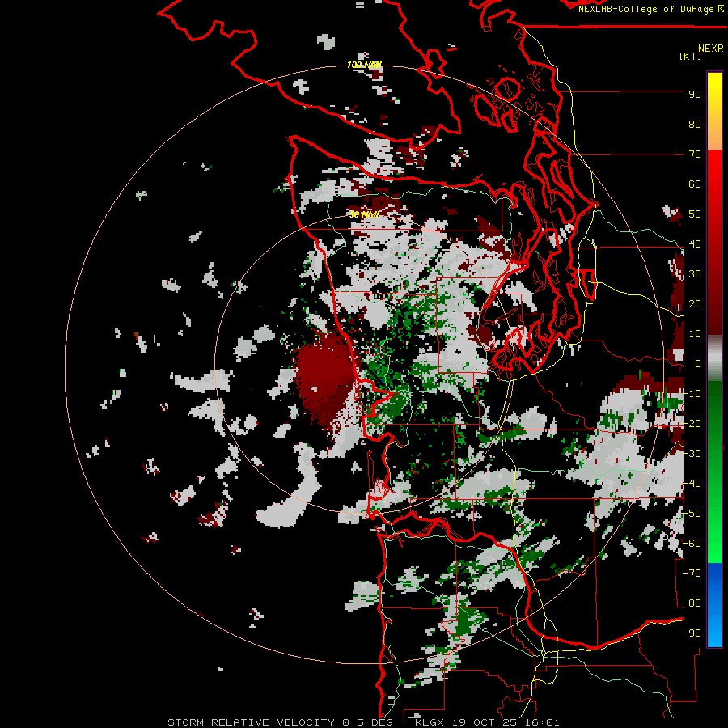
Task: Select the -20 value on the velocity scale
Action: [x=692, y=424]
